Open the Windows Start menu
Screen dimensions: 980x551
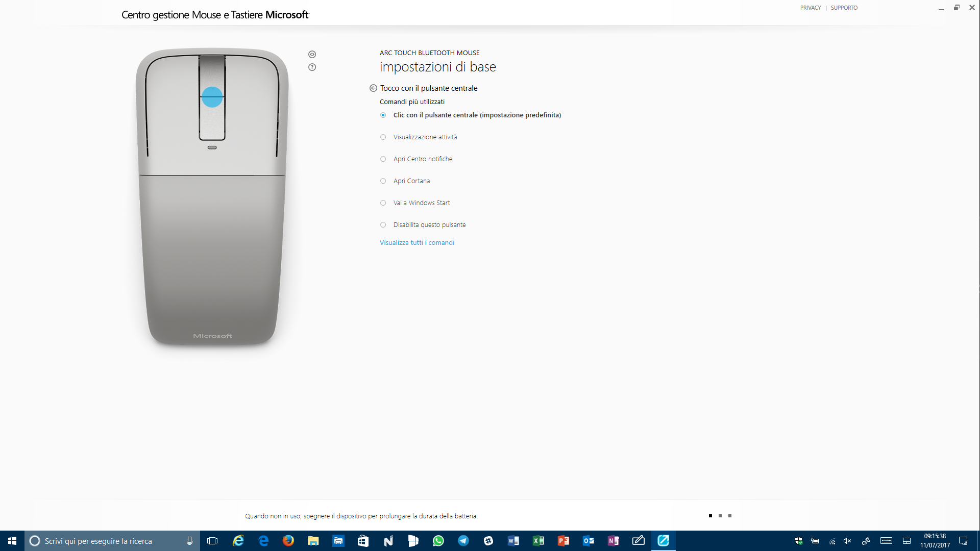pos(12,541)
